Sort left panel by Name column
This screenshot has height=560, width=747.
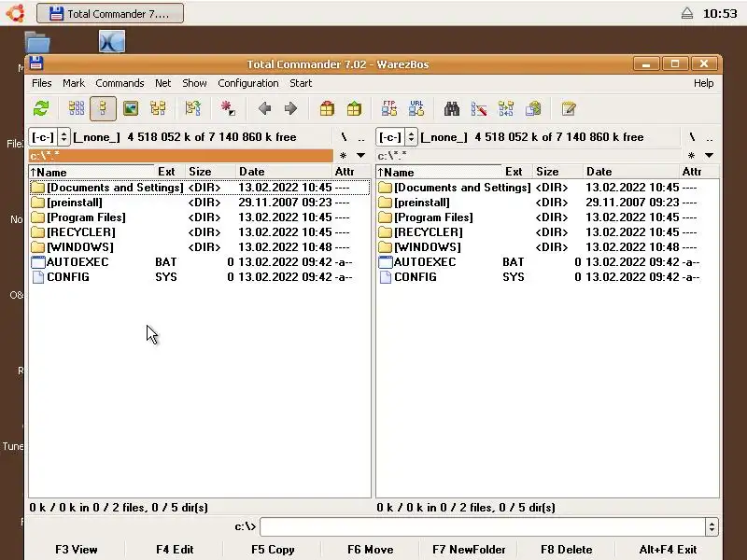click(92, 172)
